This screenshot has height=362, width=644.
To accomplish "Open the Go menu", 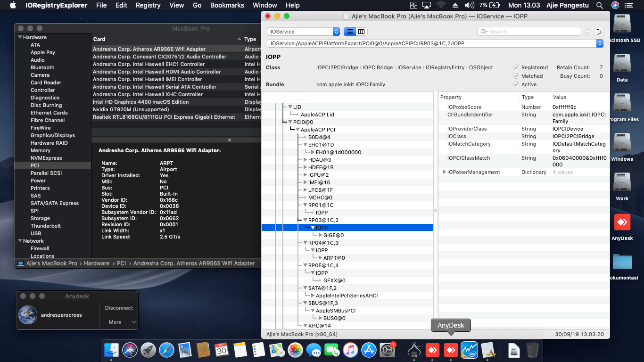I will click(197, 5).
